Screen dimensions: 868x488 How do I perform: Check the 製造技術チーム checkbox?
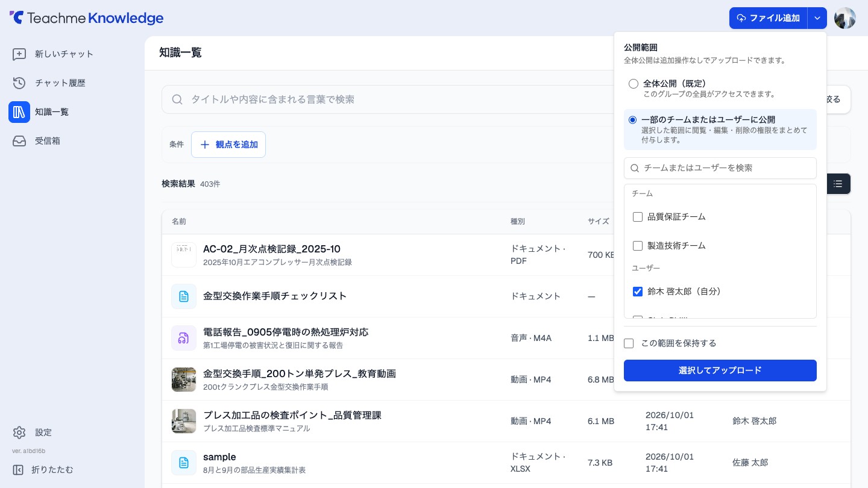pos(638,246)
